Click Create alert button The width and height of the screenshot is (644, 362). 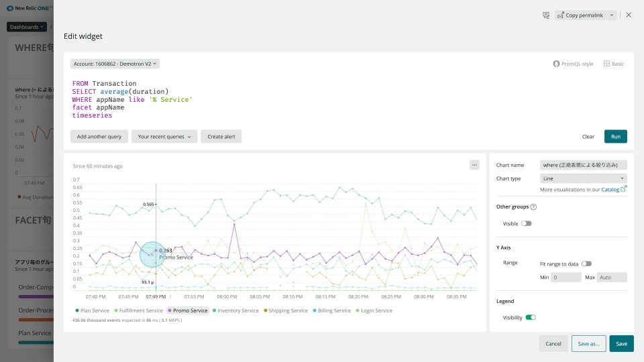tap(221, 137)
